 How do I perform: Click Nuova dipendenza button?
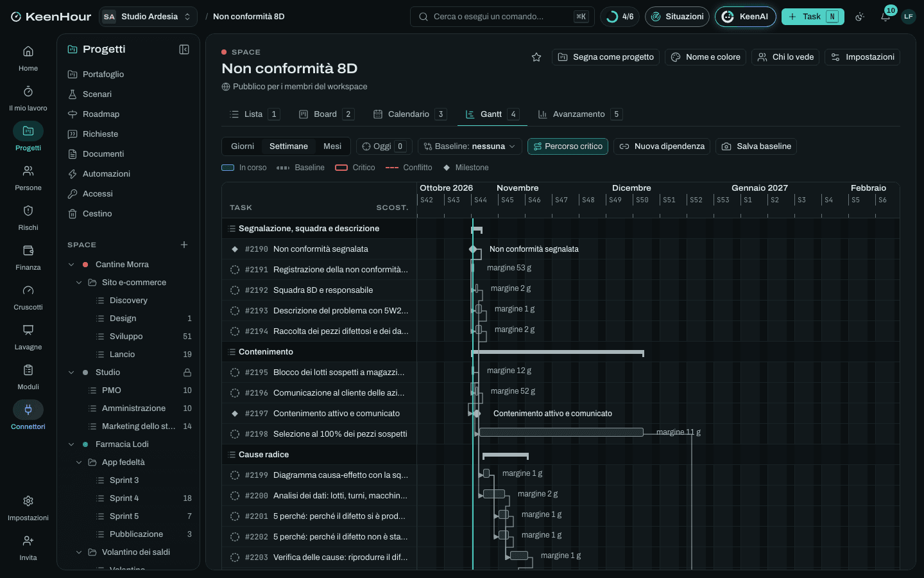[x=662, y=146]
